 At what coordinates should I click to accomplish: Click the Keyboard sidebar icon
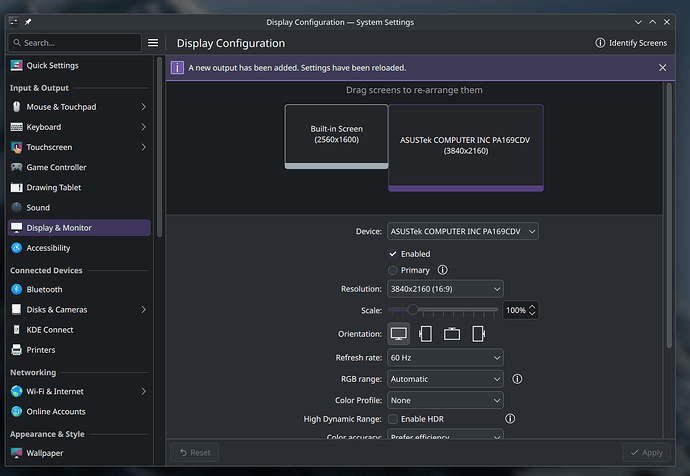click(16, 127)
